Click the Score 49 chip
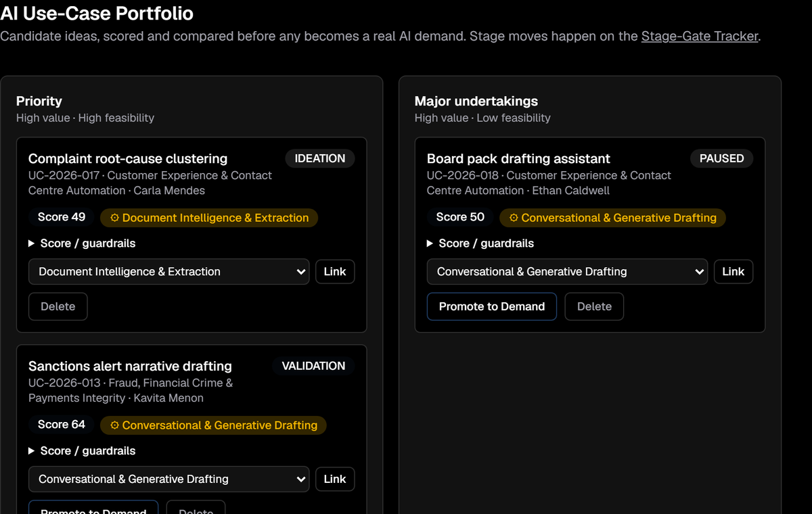Image resolution: width=812 pixels, height=514 pixels. coord(62,217)
